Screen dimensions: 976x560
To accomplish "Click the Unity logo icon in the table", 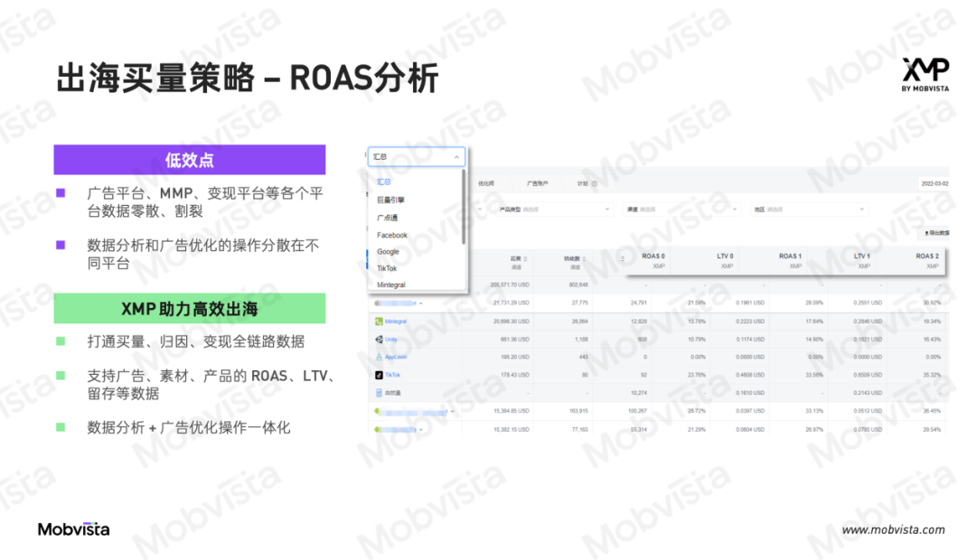I will pos(379,340).
